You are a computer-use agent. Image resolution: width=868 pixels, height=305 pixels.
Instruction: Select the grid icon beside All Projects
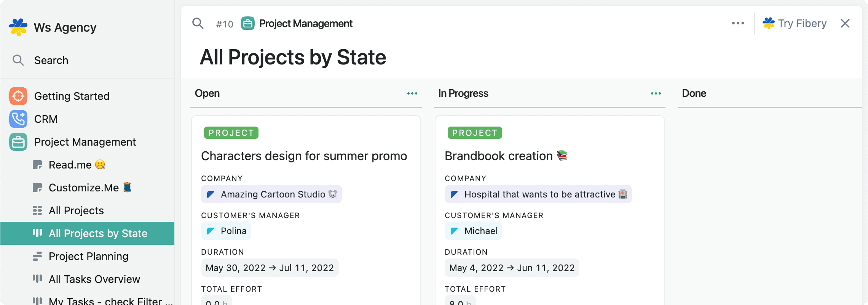(x=37, y=210)
